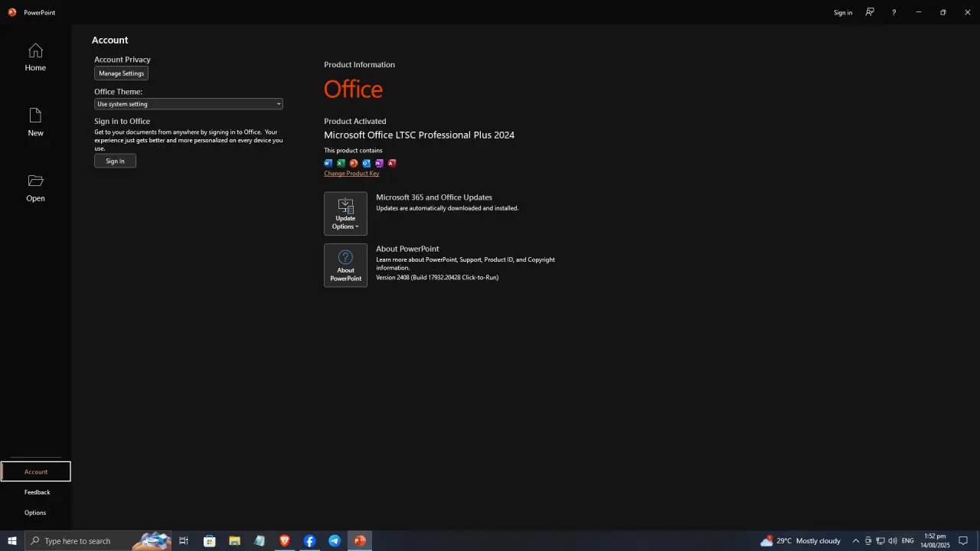Open PowerPoint Options
The image size is (980, 551).
click(x=35, y=513)
